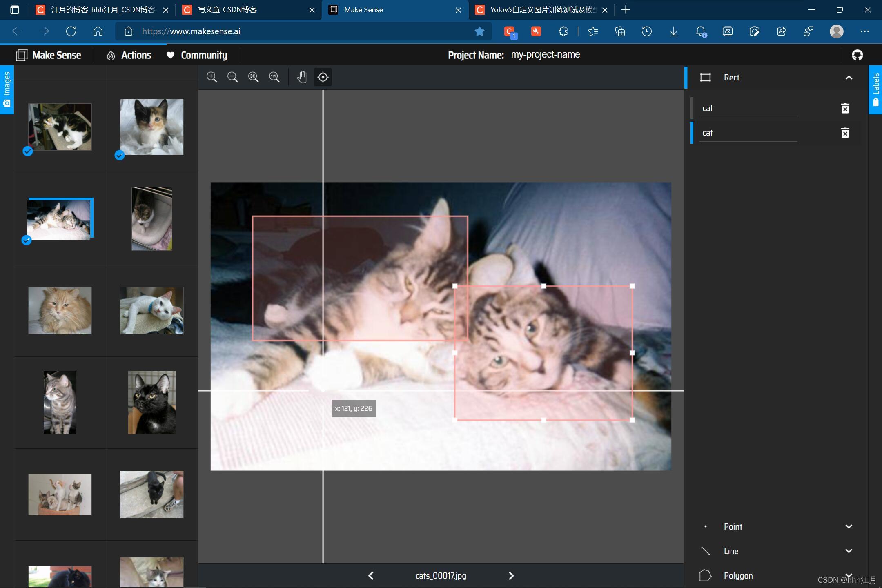Go to previous image arrow
The height and width of the screenshot is (588, 882).
point(371,576)
